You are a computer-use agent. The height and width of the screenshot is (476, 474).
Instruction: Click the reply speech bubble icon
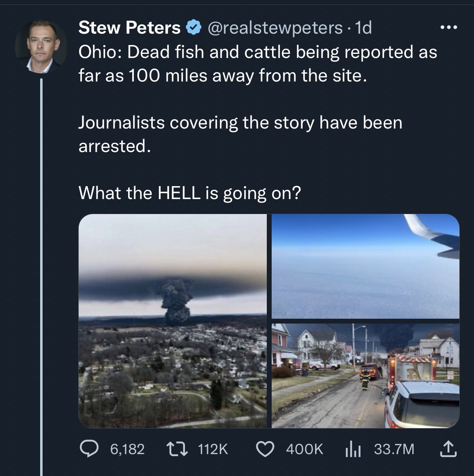(x=89, y=449)
